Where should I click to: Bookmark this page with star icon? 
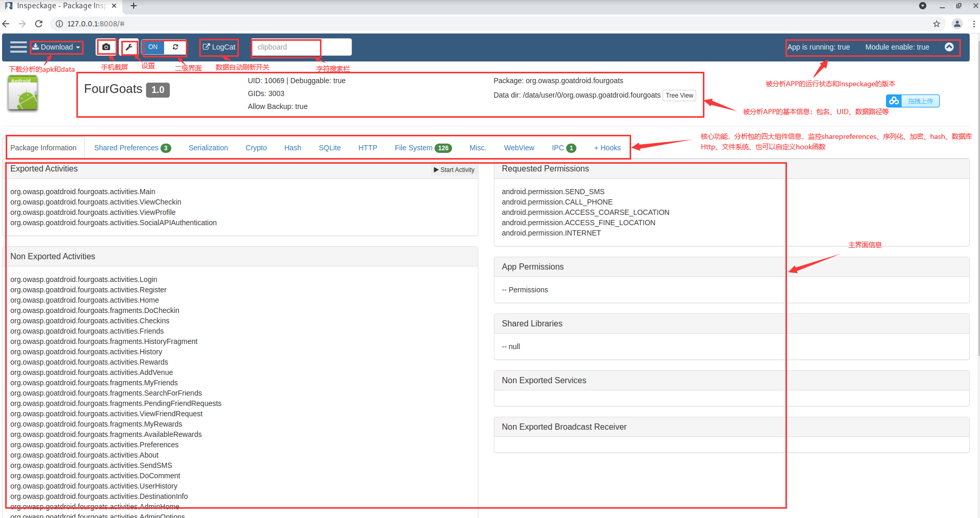point(937,24)
